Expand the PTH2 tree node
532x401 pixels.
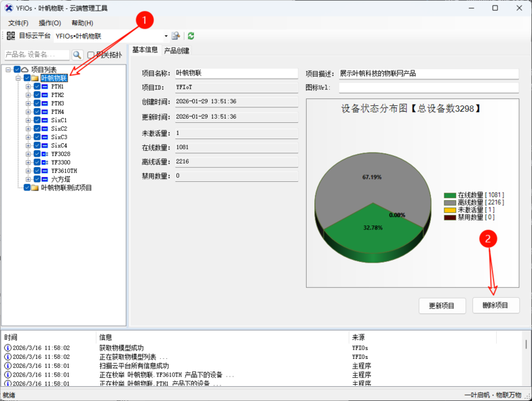click(x=28, y=95)
